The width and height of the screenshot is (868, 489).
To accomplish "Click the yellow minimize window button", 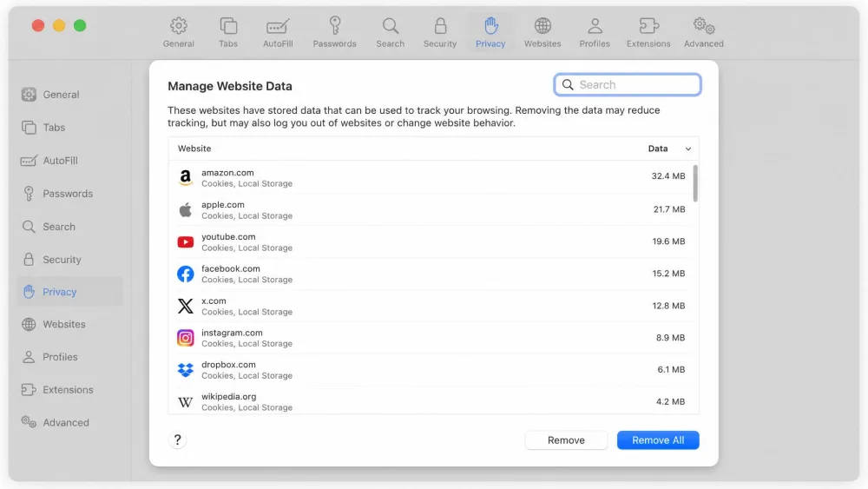I will tap(59, 25).
